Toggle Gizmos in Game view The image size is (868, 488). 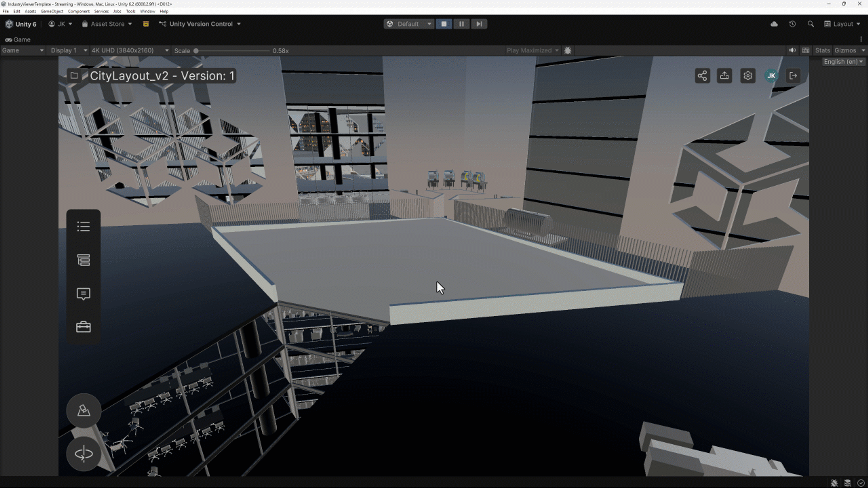[x=845, y=50]
